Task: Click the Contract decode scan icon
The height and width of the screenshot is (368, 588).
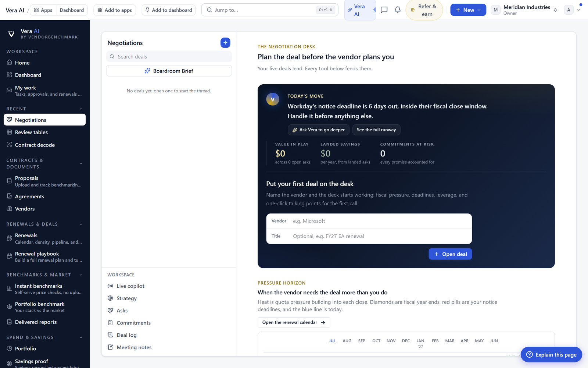Action: point(10,145)
